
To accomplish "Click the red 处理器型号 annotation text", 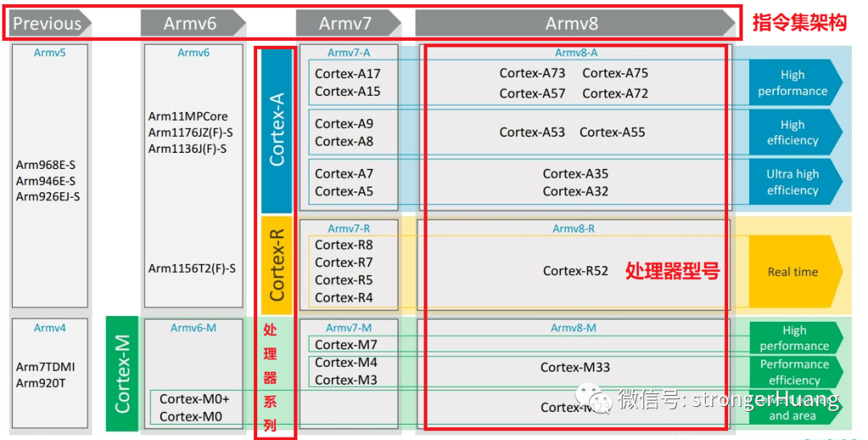I will [x=672, y=271].
